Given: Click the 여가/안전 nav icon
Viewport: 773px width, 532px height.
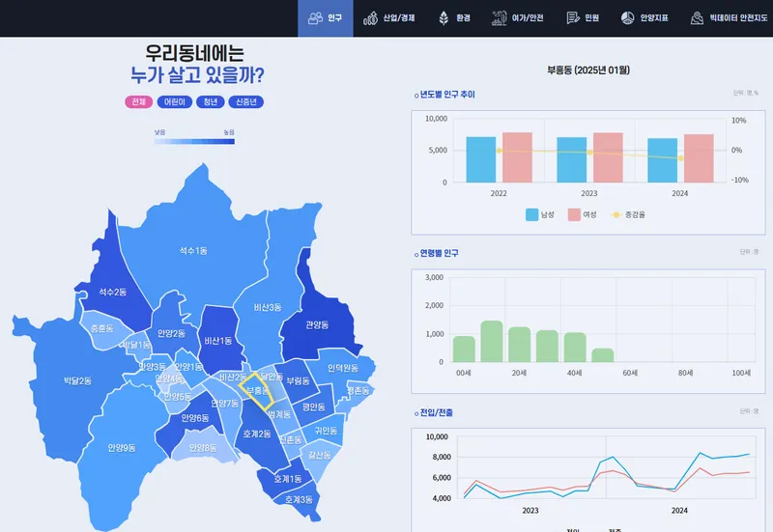Looking at the screenshot, I should click(499, 18).
